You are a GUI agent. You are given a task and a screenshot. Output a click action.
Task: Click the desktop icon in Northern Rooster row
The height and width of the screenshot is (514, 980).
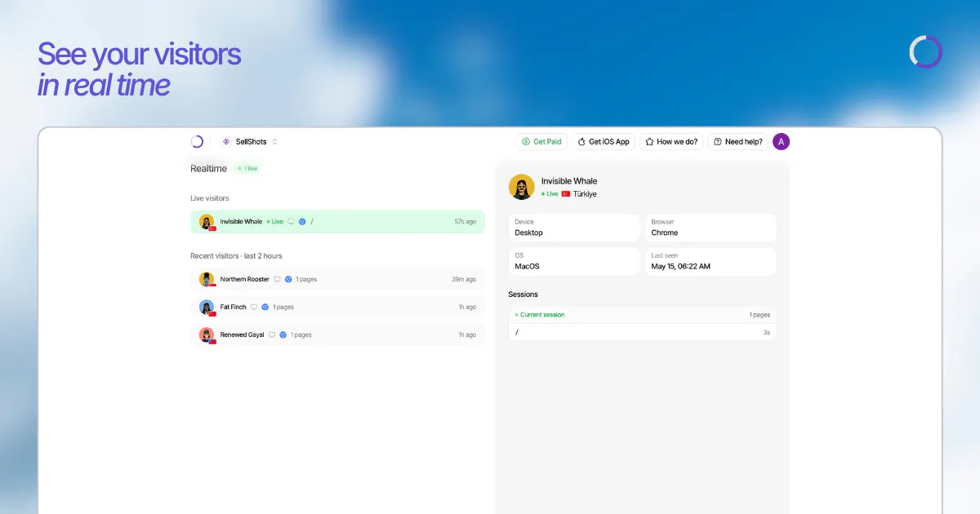277,279
